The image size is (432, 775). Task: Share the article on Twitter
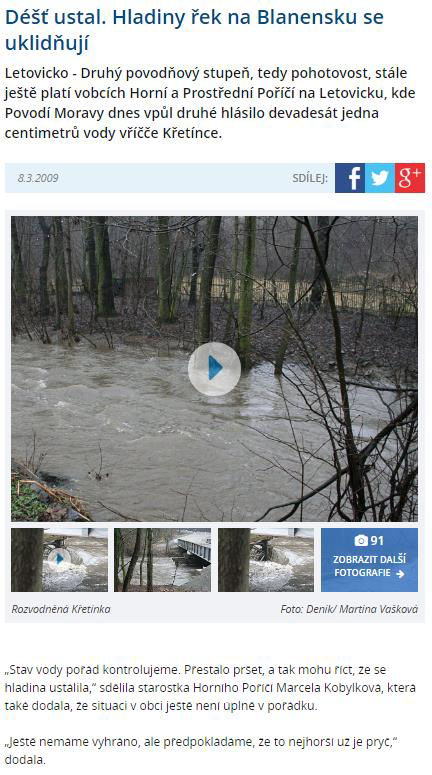[x=380, y=178]
